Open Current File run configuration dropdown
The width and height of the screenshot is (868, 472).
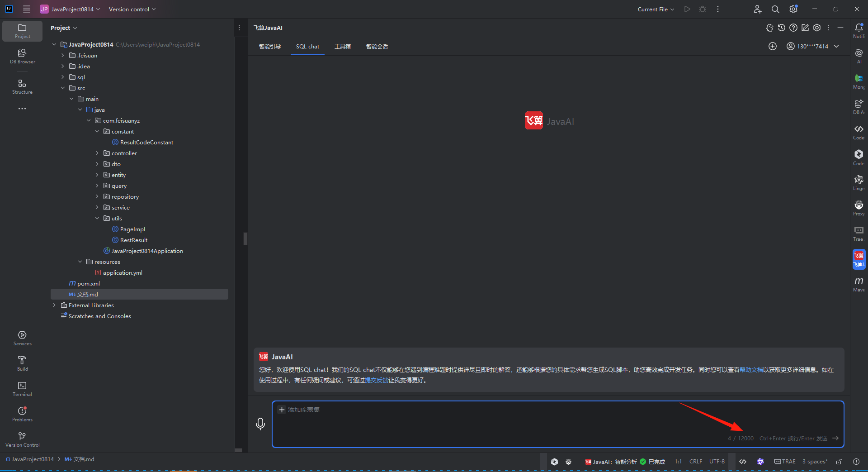tap(656, 9)
